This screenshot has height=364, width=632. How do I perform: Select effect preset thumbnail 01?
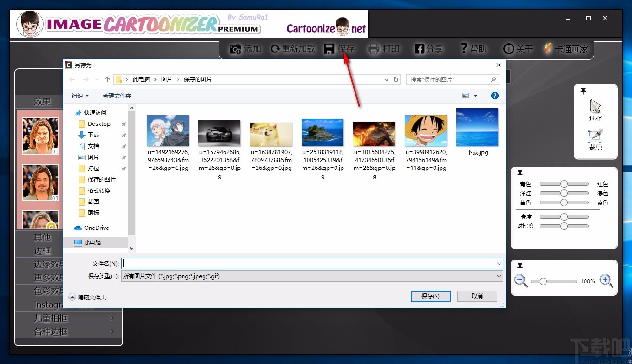click(41, 136)
